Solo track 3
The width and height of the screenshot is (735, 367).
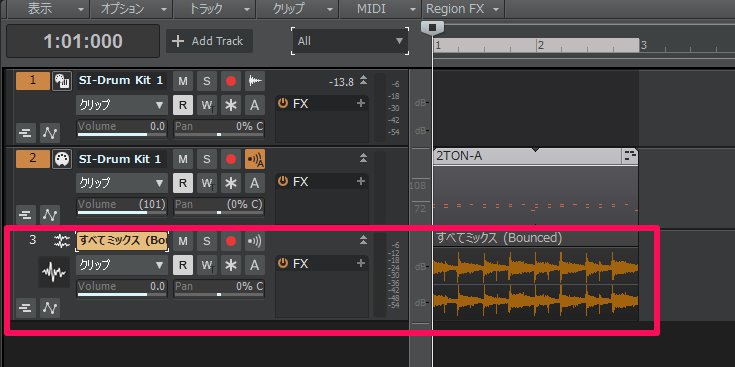[207, 241]
